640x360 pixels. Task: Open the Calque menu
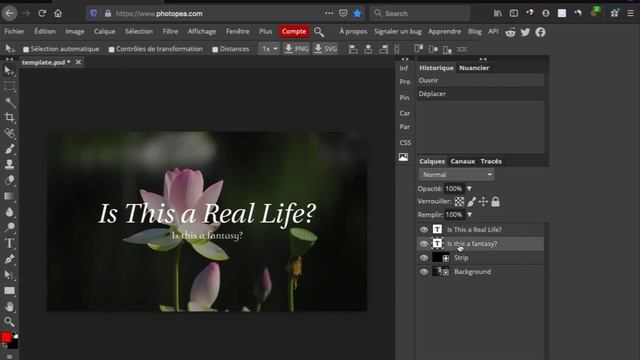(x=104, y=31)
